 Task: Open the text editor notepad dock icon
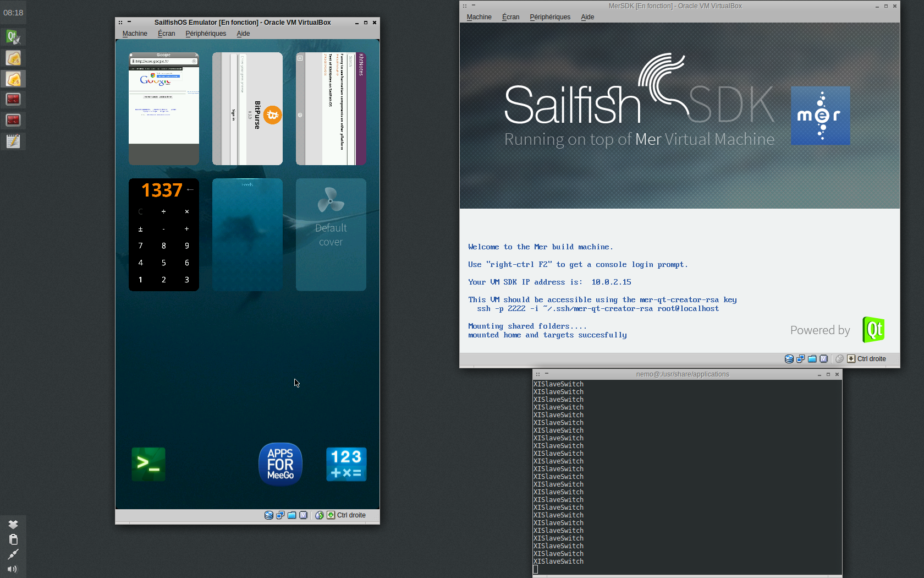click(x=13, y=141)
